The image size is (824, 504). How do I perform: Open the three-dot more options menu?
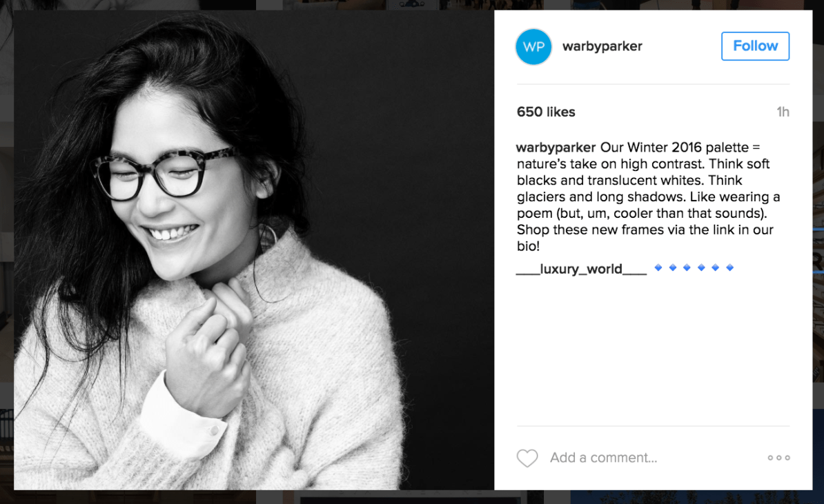778,458
